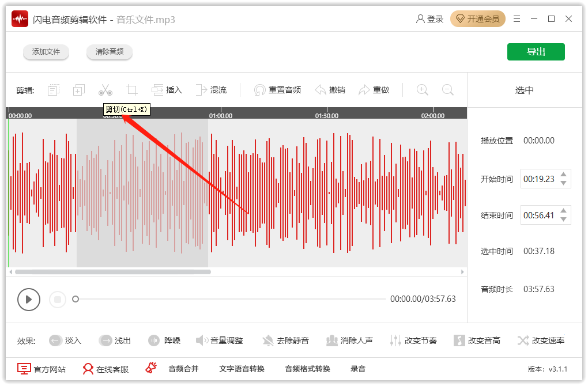Click the 混流 mix tool
This screenshot has height=386, width=588.
(x=211, y=90)
